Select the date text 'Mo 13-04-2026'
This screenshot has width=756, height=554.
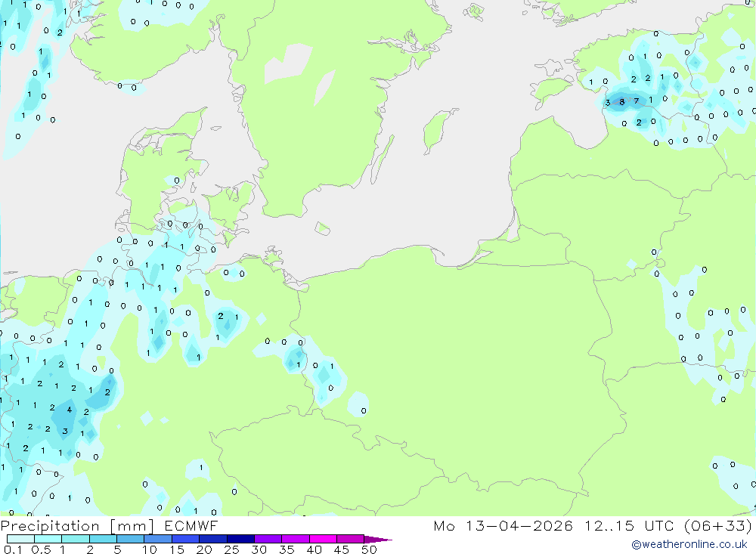coord(503,525)
